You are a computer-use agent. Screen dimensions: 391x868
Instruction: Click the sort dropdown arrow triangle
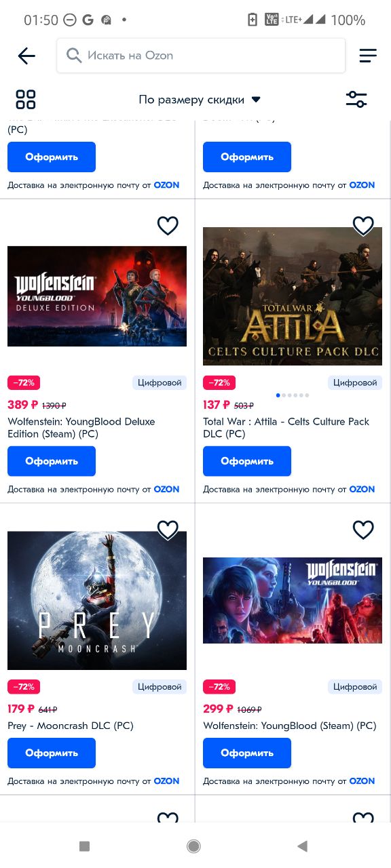[256, 100]
